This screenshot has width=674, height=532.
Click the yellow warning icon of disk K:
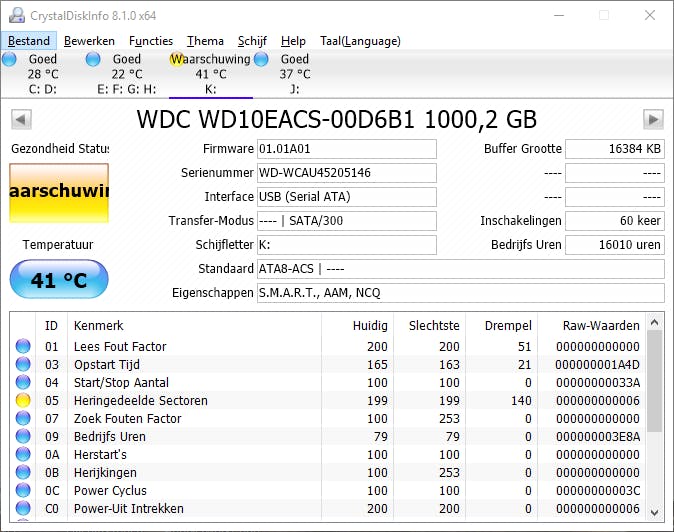point(177,59)
